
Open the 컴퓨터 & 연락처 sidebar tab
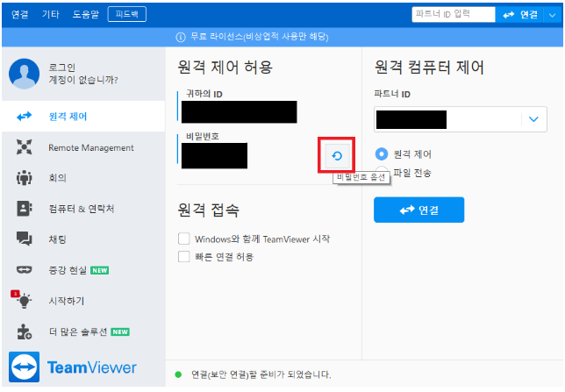click(x=83, y=209)
